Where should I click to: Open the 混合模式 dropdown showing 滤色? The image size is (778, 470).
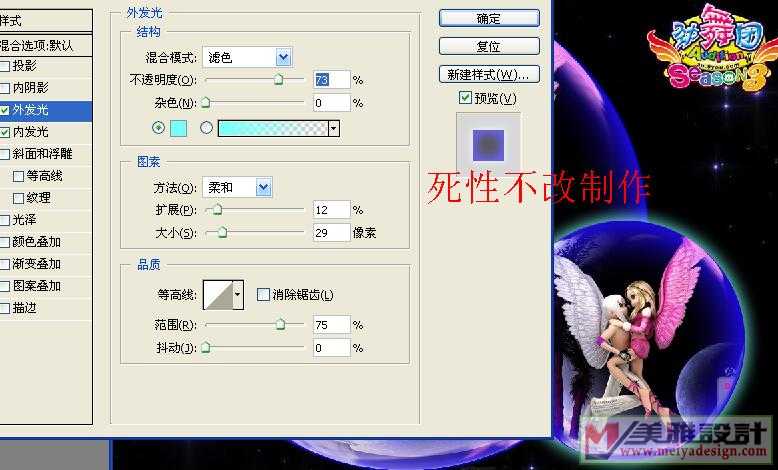[x=247, y=58]
